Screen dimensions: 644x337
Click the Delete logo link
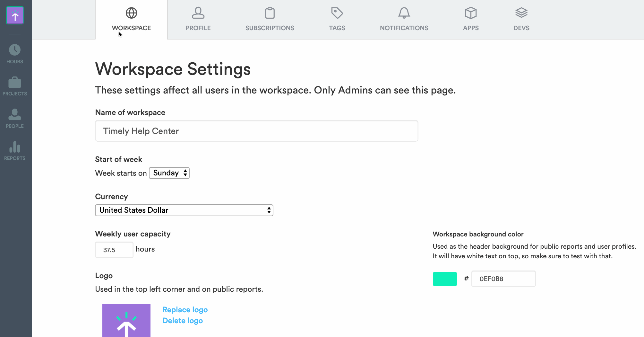tap(183, 321)
